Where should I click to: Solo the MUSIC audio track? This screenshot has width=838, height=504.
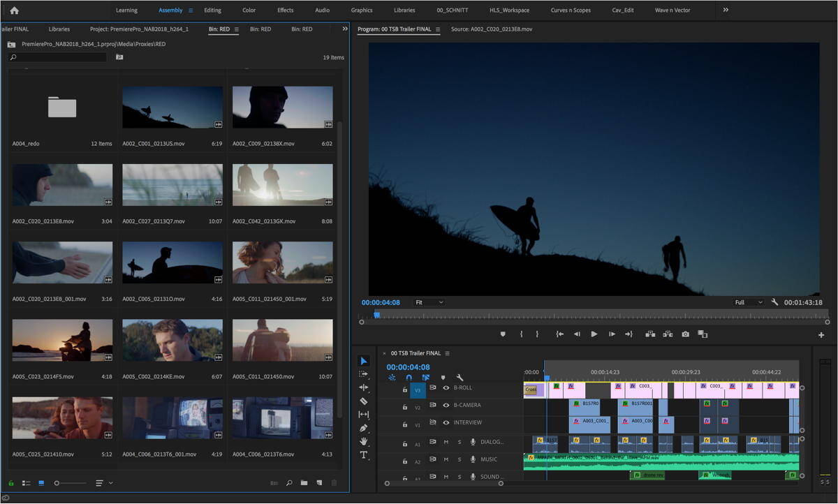460,459
